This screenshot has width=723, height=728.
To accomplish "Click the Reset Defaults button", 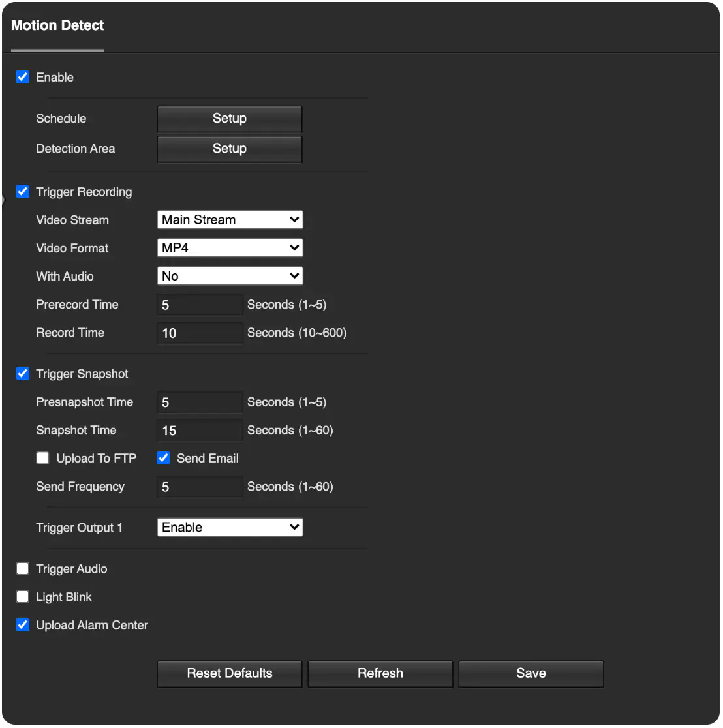I will pos(230,674).
